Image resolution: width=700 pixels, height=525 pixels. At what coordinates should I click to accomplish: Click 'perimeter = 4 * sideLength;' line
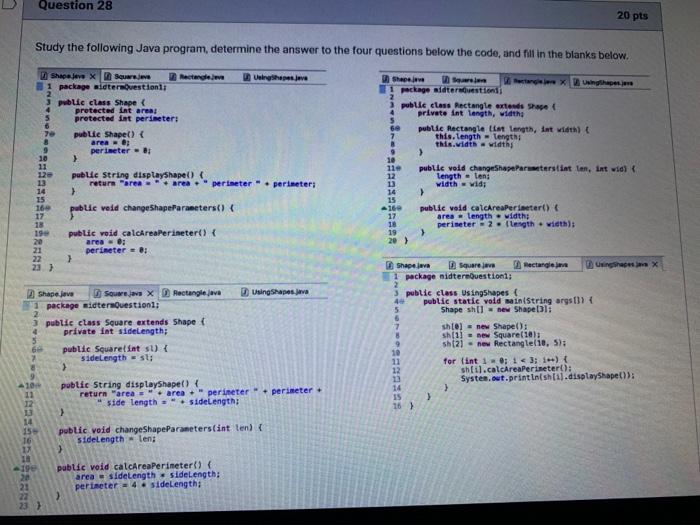pos(138,485)
